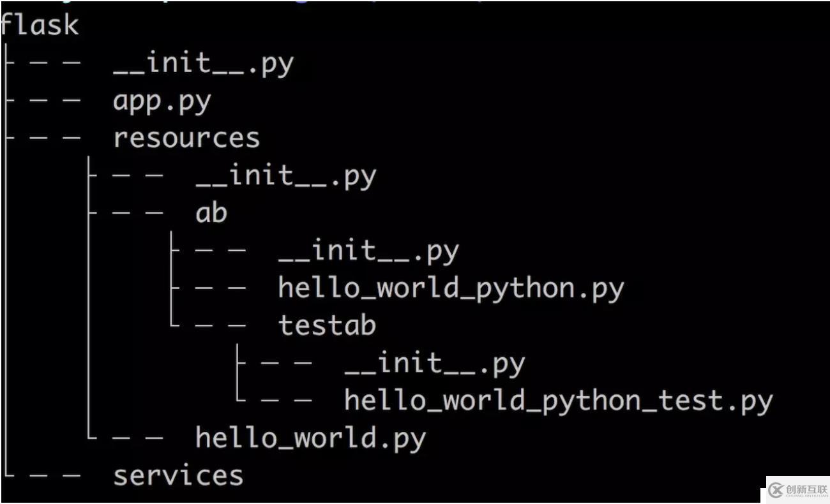830x504 pixels.
Task: Select __init__.py inside the ab folder
Action: point(368,252)
